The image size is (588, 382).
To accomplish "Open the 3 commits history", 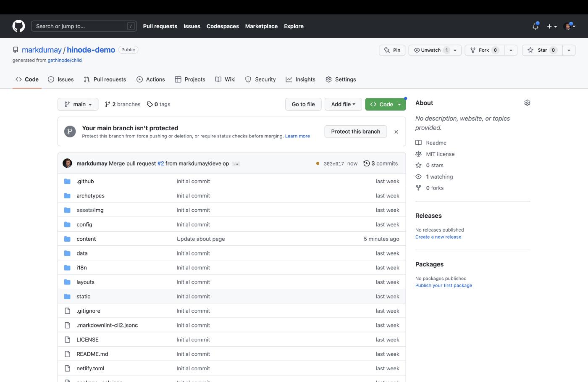I will pos(381,163).
